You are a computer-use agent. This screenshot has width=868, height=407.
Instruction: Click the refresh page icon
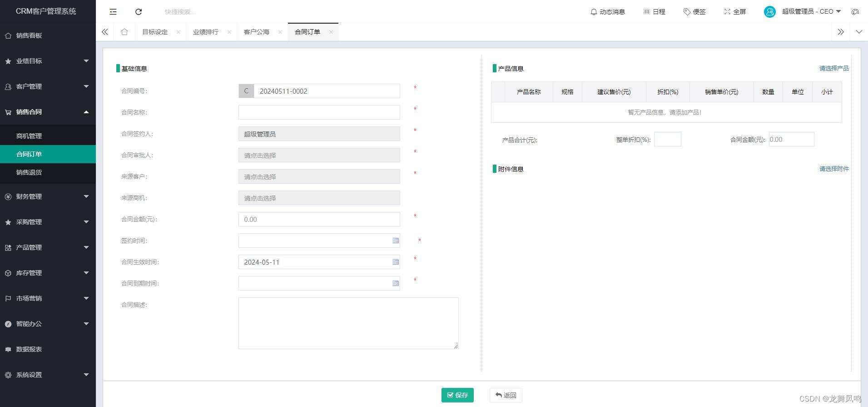click(139, 12)
